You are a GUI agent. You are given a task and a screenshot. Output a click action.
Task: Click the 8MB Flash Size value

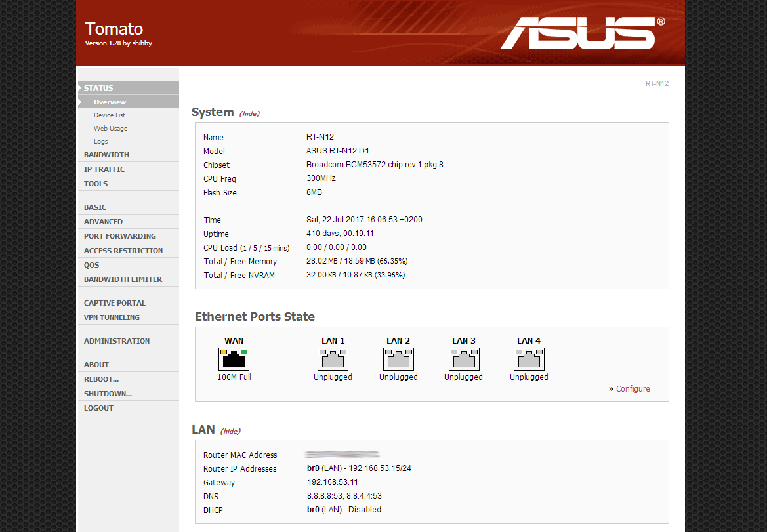click(x=314, y=192)
